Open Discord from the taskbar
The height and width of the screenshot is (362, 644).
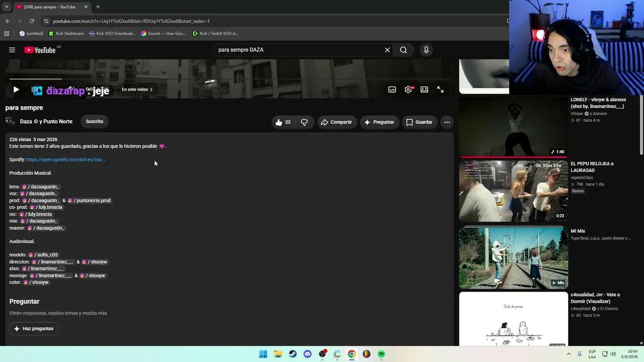[307, 354]
